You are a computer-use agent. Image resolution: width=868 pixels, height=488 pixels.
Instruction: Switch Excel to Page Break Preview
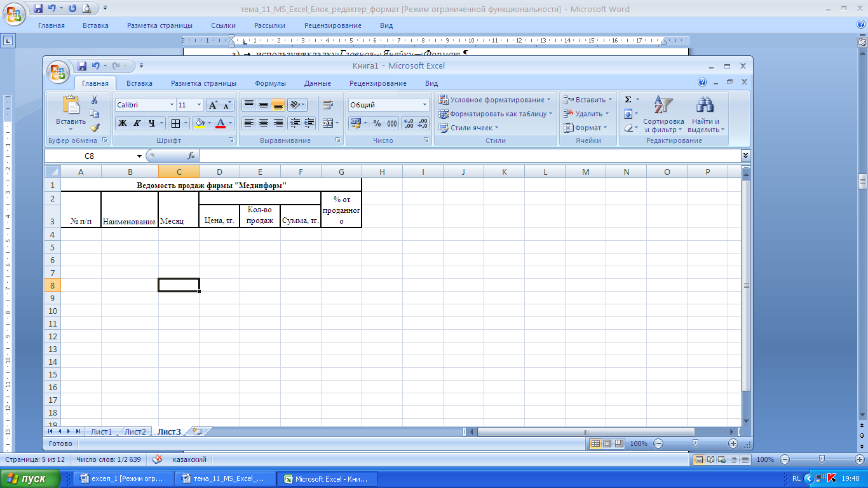coord(619,444)
